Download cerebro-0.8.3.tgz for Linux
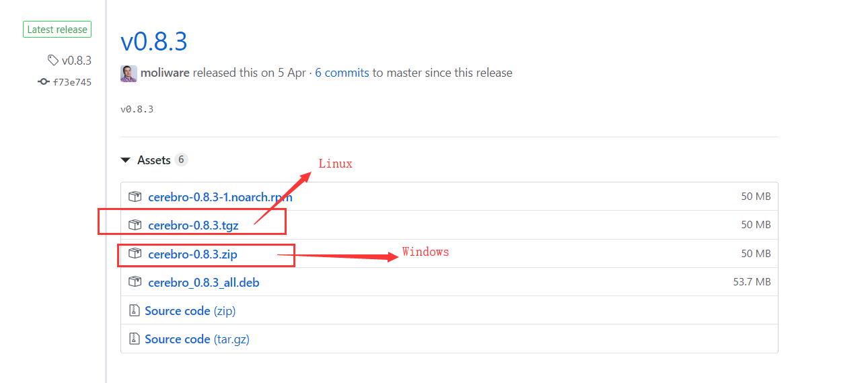This screenshot has width=868, height=383. 193,225
